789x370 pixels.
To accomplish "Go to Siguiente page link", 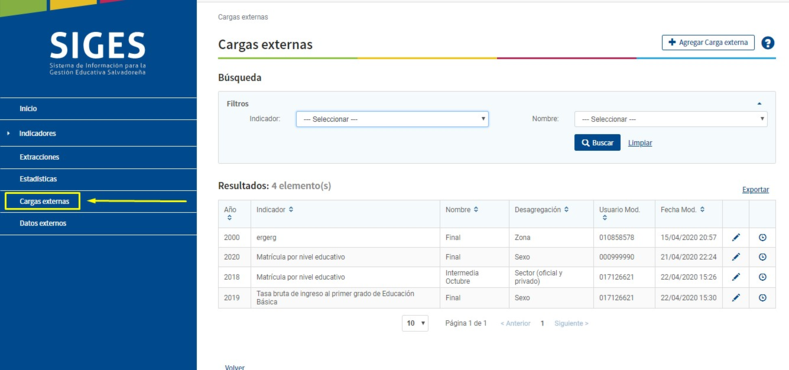I will click(x=571, y=323).
